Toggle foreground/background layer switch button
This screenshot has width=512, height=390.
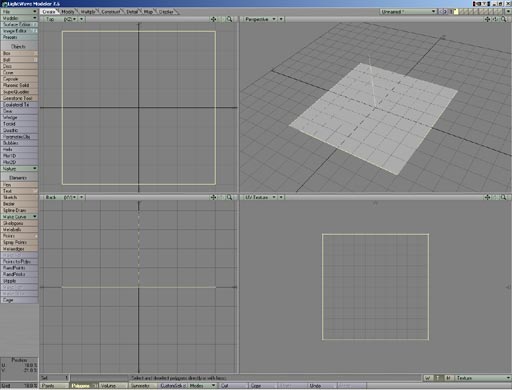click(x=443, y=12)
